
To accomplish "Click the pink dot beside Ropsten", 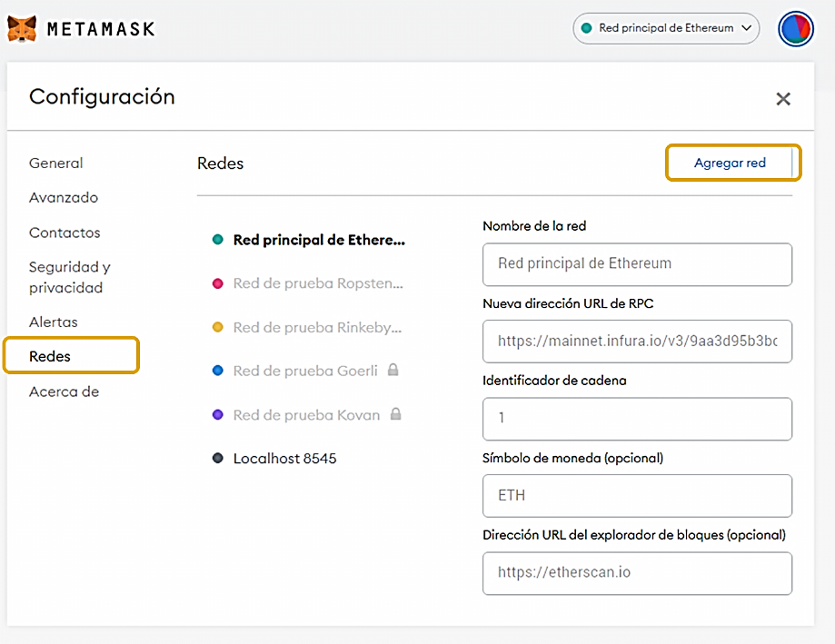I will 218,283.
